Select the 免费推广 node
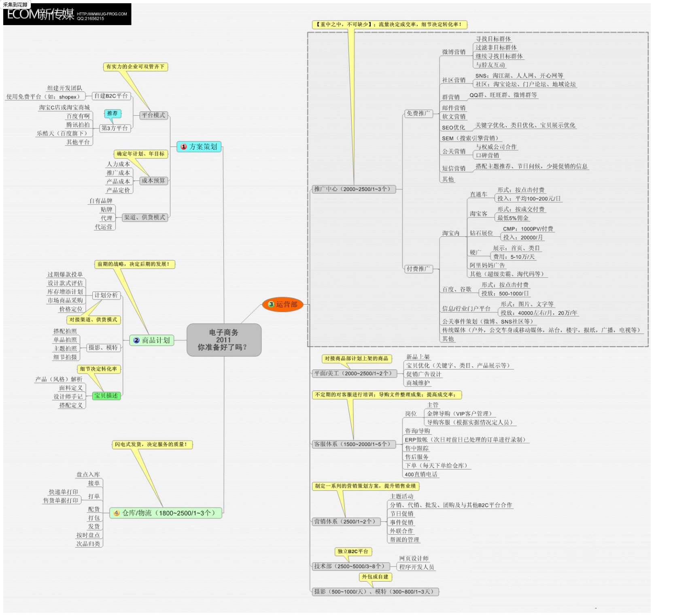673x616 pixels. (x=418, y=113)
